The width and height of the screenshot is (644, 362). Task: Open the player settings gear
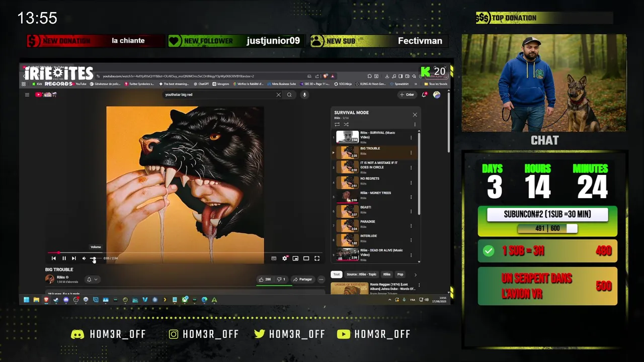coord(285,258)
